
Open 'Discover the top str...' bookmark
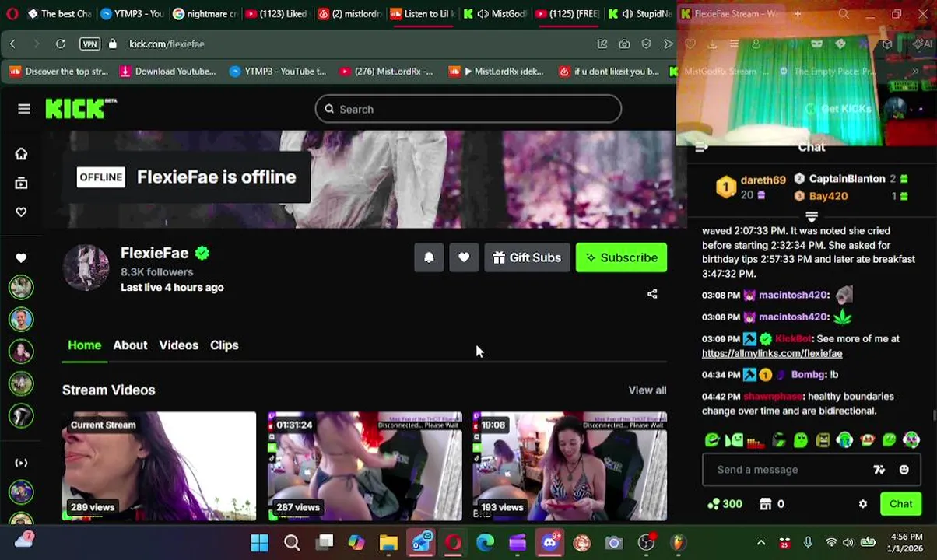[x=59, y=72]
